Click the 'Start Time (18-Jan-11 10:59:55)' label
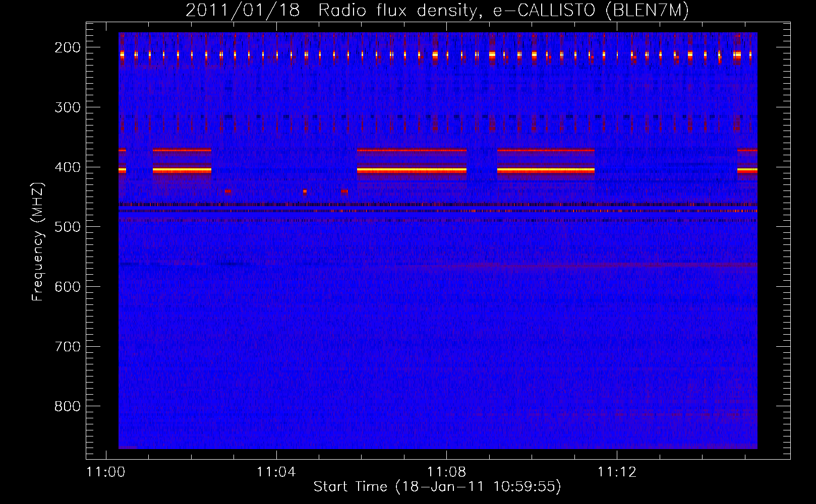 tap(437, 487)
